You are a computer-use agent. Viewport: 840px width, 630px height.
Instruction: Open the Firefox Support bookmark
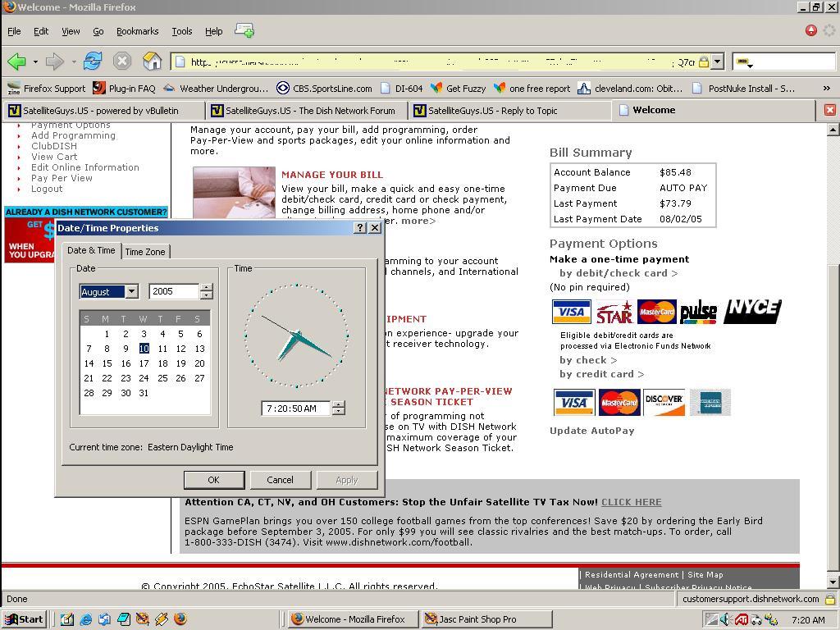coord(47,89)
